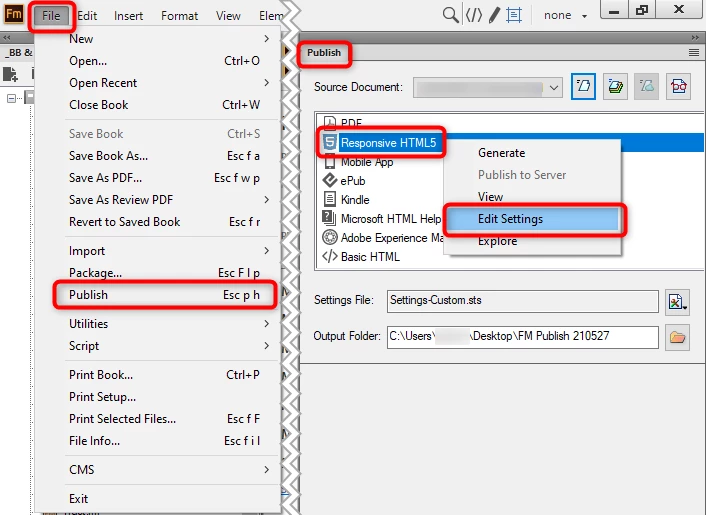Collapse the left panel double-arrow icon
This screenshot has width=706, height=515.
point(6,37)
